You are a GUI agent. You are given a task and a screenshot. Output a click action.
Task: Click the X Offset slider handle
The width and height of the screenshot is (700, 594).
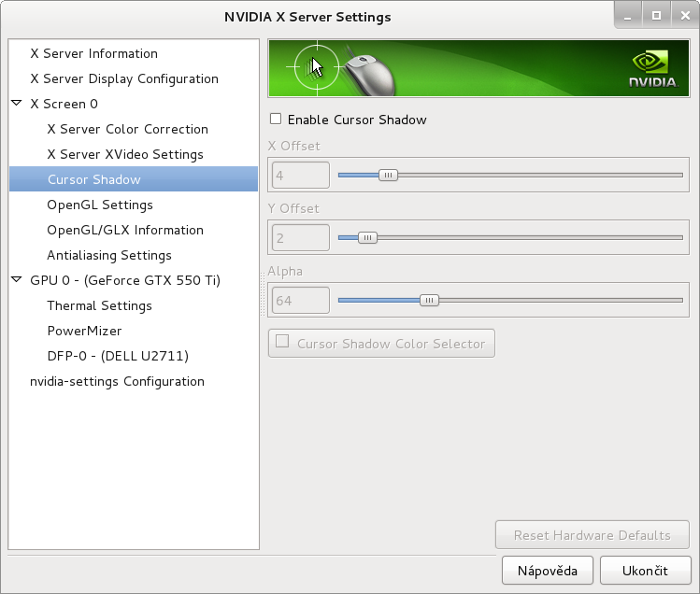point(388,175)
